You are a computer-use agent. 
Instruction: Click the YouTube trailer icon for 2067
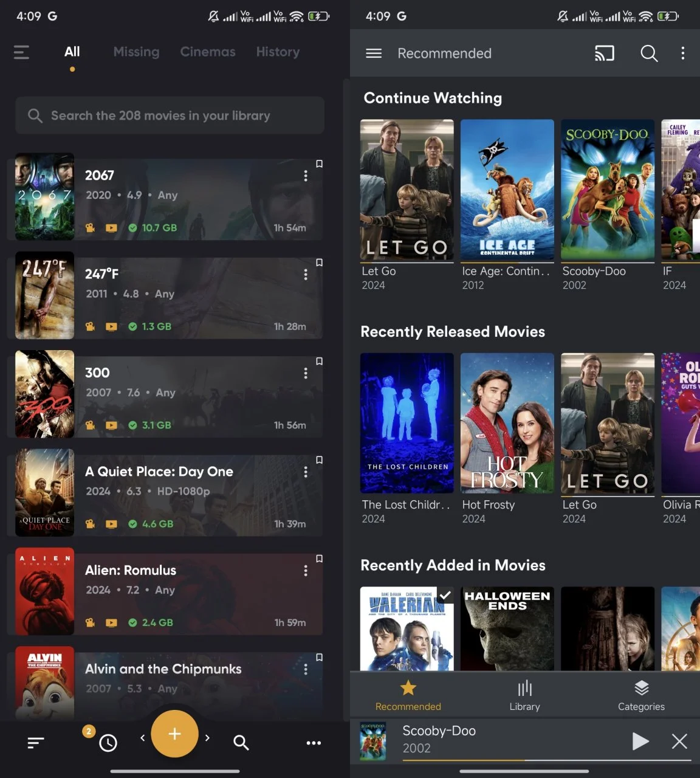click(111, 228)
